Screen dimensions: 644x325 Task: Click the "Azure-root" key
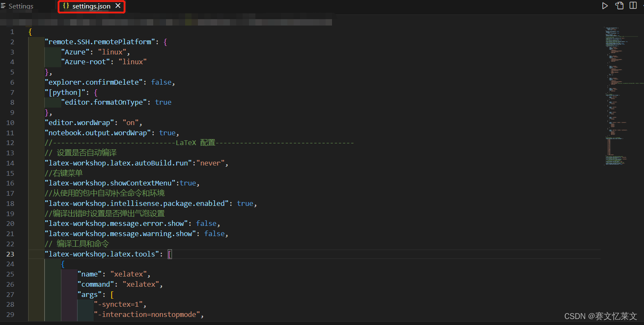(x=86, y=62)
